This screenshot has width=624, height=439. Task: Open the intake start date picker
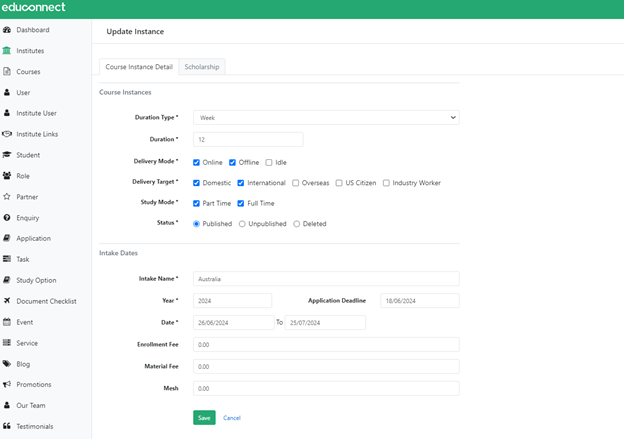tap(232, 323)
